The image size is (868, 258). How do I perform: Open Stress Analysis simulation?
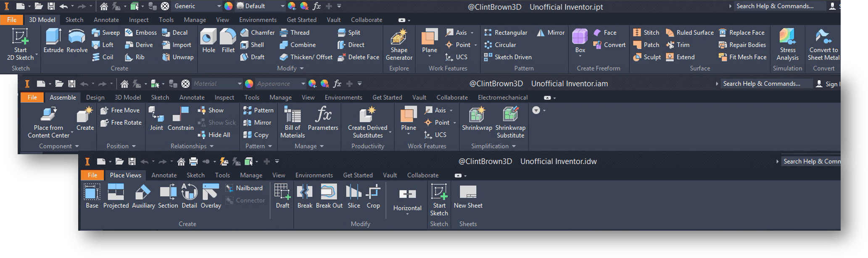tap(788, 45)
